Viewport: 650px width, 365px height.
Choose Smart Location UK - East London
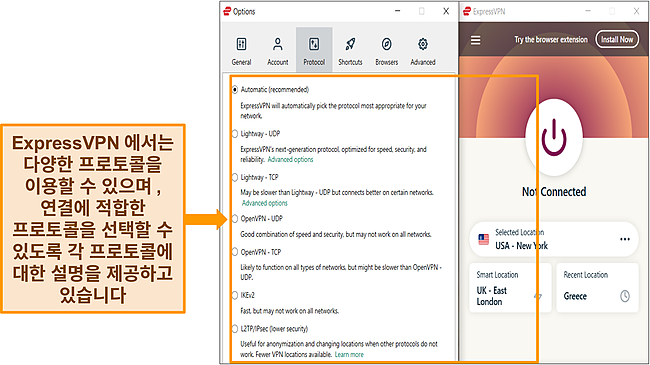tap(510, 287)
